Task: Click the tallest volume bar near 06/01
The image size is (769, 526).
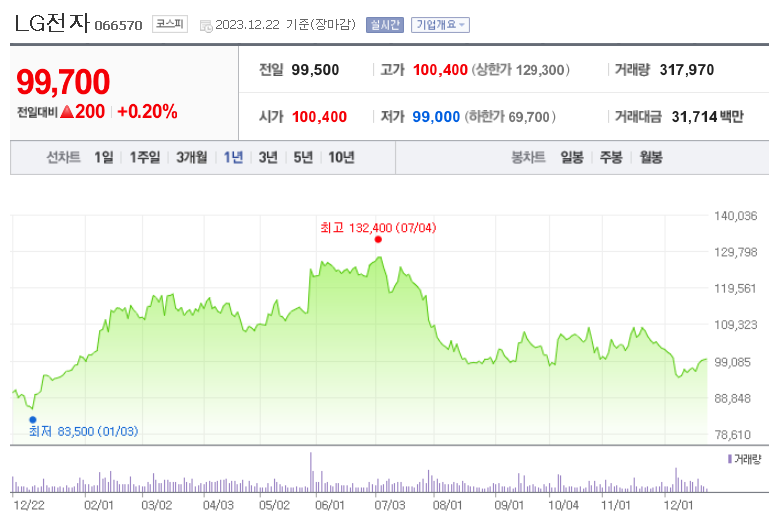Action: [310, 472]
